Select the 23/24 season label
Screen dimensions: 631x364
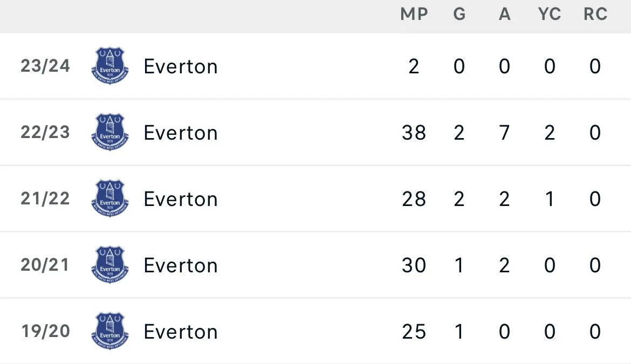[x=45, y=66]
